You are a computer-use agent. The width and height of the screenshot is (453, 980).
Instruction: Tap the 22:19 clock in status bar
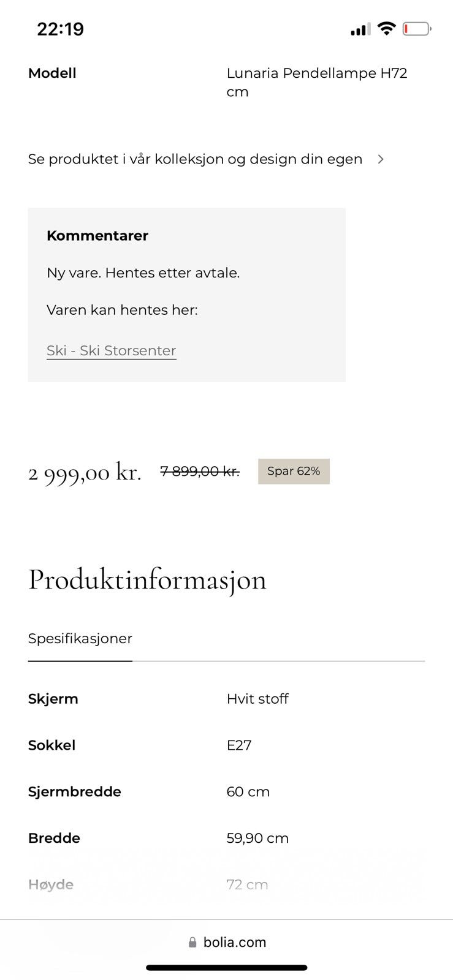click(60, 29)
